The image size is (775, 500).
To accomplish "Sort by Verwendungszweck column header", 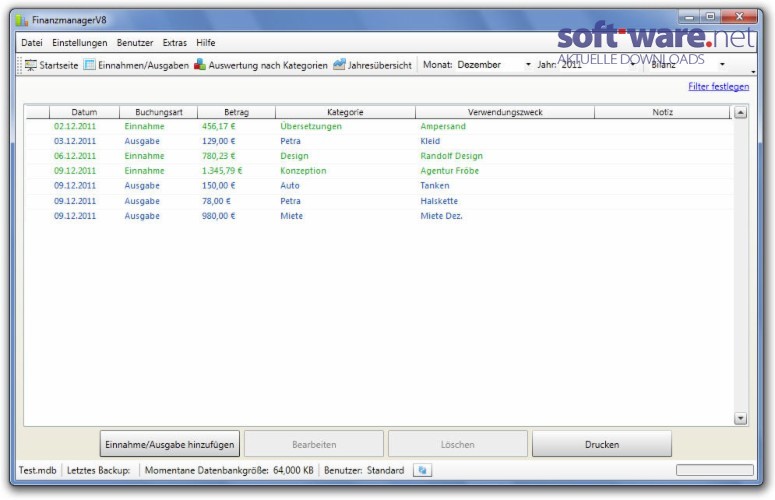I will coord(505,112).
